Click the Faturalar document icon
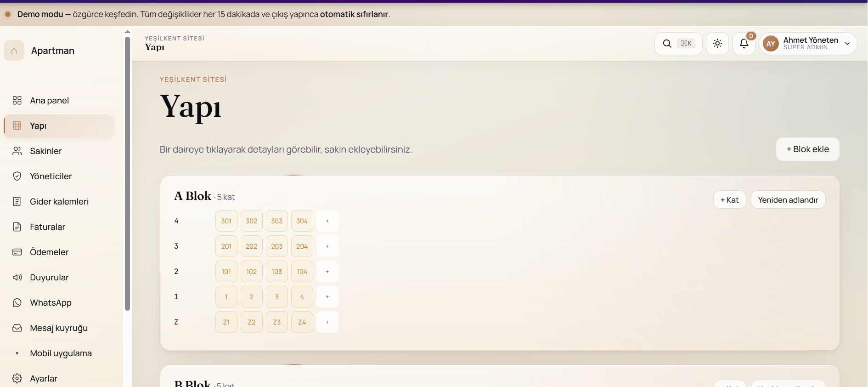868x387 pixels. point(17,227)
